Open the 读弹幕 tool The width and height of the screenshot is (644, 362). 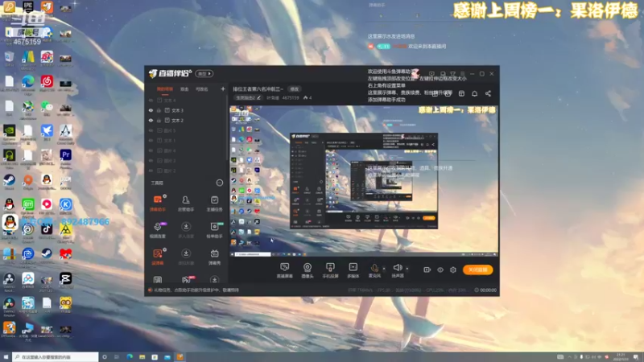157,257
